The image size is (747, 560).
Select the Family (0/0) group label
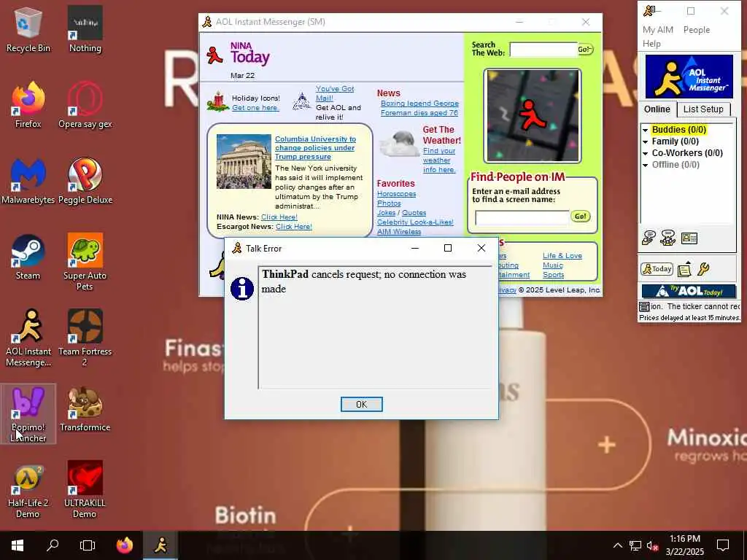(675, 141)
